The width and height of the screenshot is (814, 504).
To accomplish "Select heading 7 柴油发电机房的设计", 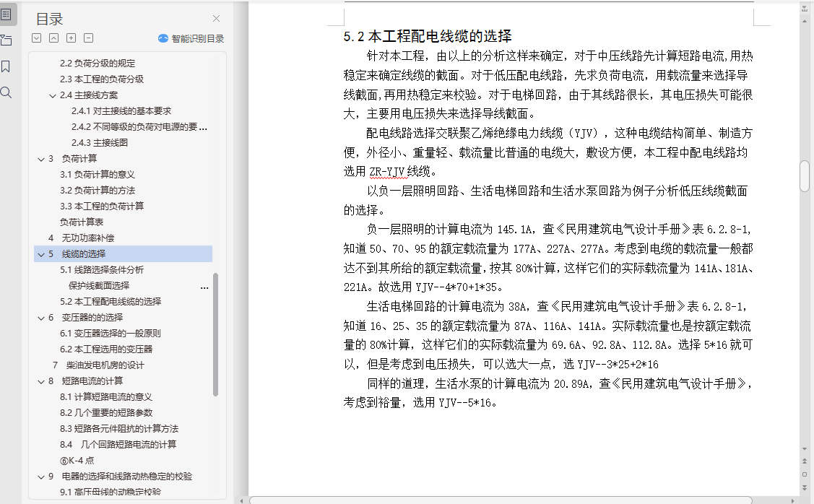I will (x=98, y=365).
